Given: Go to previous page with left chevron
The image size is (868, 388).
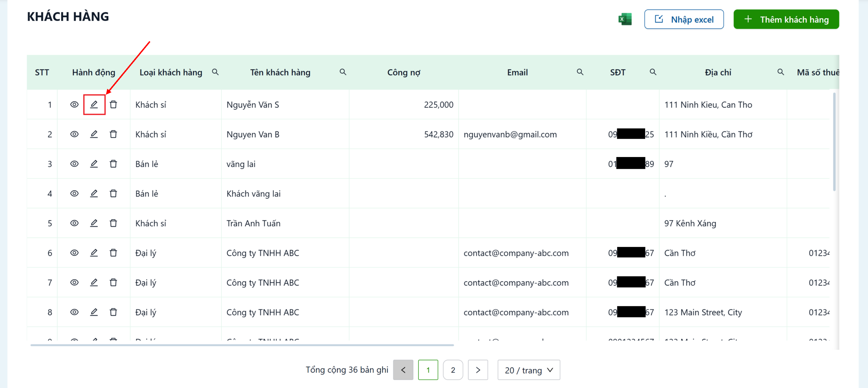Looking at the screenshot, I should (x=403, y=370).
